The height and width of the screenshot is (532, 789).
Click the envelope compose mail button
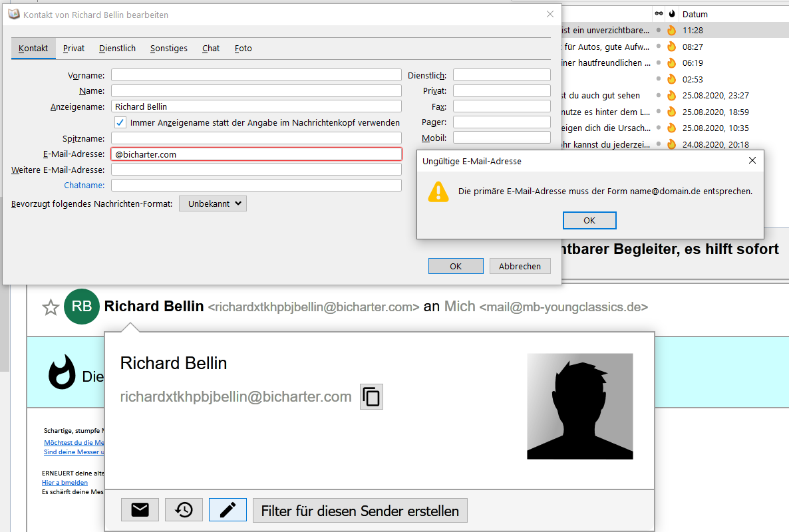[140, 510]
